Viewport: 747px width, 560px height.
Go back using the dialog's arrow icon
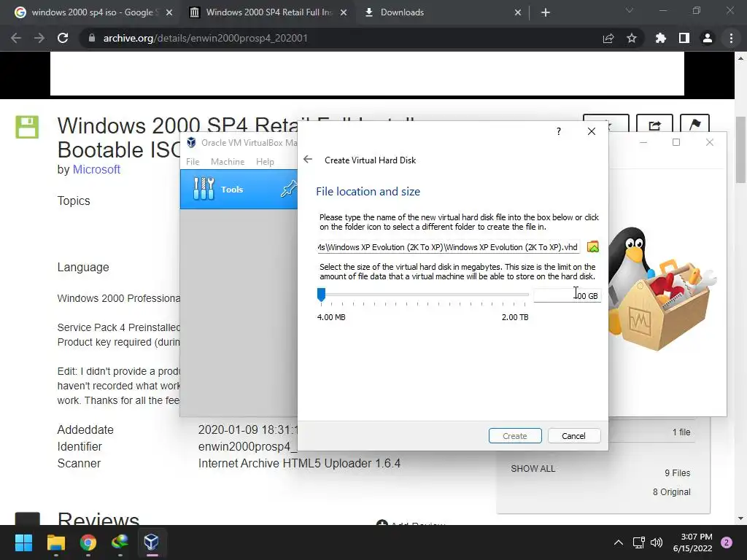click(308, 160)
